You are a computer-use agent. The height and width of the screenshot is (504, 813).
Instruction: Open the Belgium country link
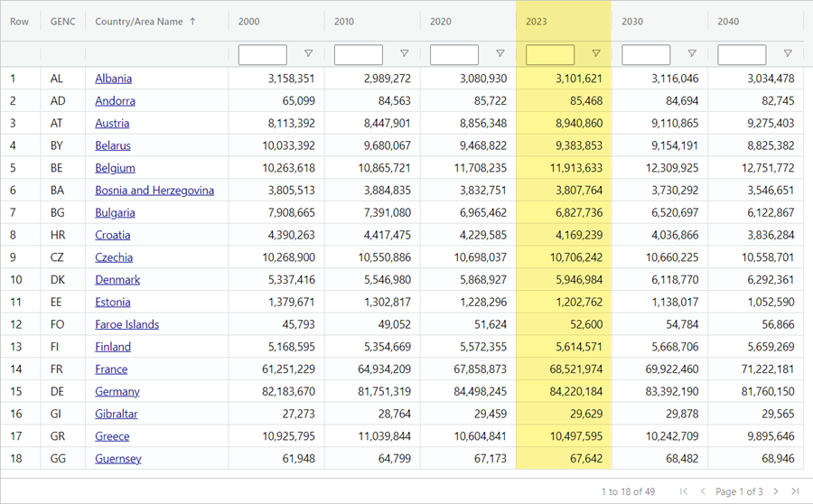[115, 168]
